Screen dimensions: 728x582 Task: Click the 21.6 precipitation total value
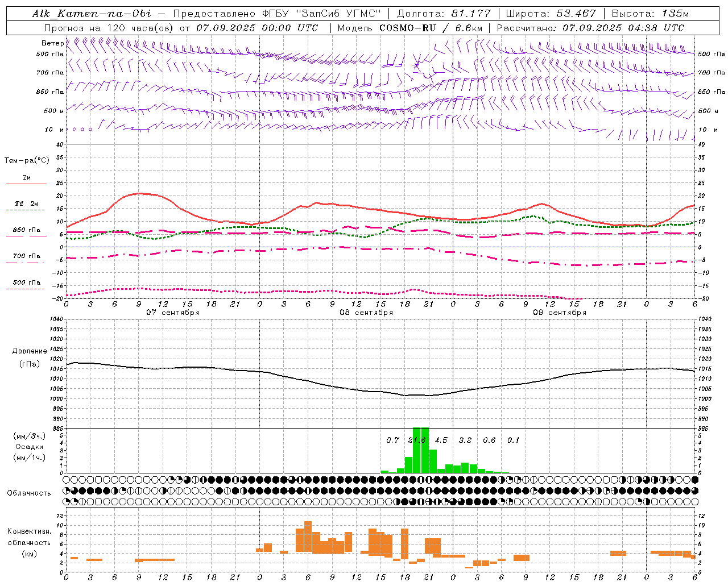417,440
